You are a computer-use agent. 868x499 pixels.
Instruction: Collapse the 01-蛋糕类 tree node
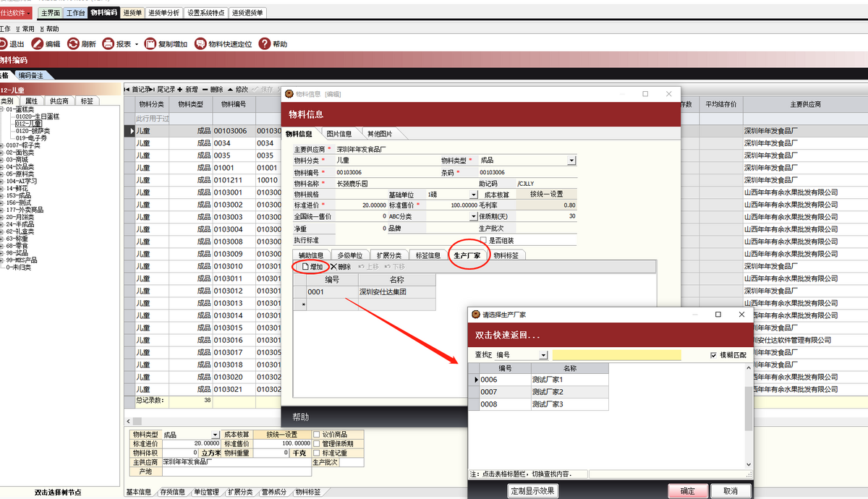(x=3, y=109)
